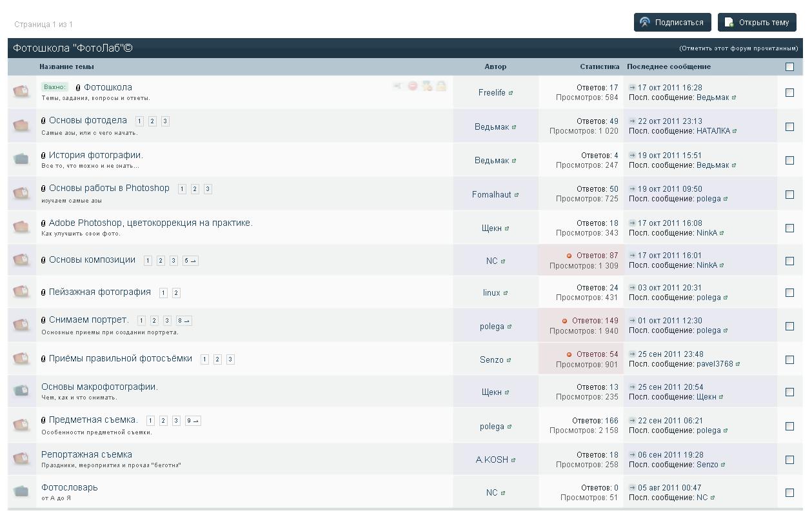Click profile icon next to author Freelife
Image resolution: width=812 pixels, height=515 pixels.
pos(511,93)
